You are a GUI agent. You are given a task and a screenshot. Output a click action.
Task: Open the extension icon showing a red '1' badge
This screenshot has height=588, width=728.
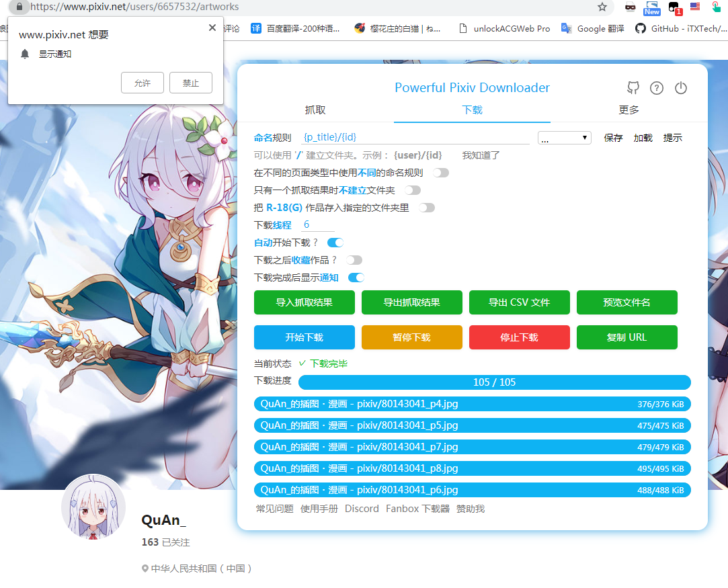pyautogui.click(x=674, y=7)
